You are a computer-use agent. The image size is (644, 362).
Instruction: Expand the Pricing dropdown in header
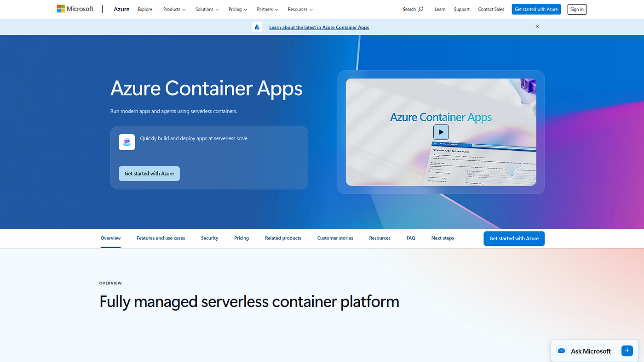(238, 9)
